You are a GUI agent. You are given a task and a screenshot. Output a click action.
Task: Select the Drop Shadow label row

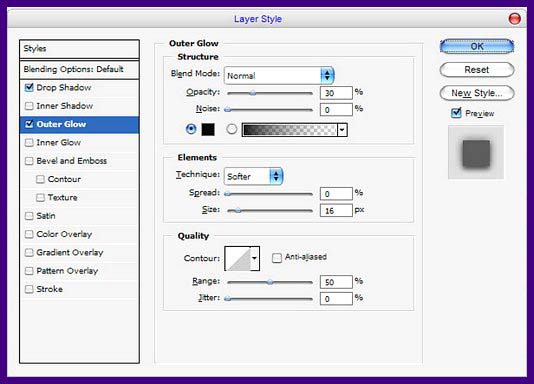point(79,87)
